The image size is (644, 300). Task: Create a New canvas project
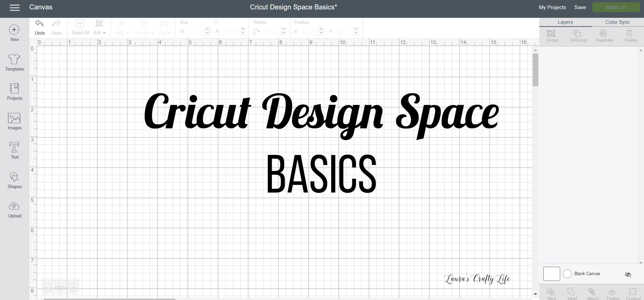14,33
